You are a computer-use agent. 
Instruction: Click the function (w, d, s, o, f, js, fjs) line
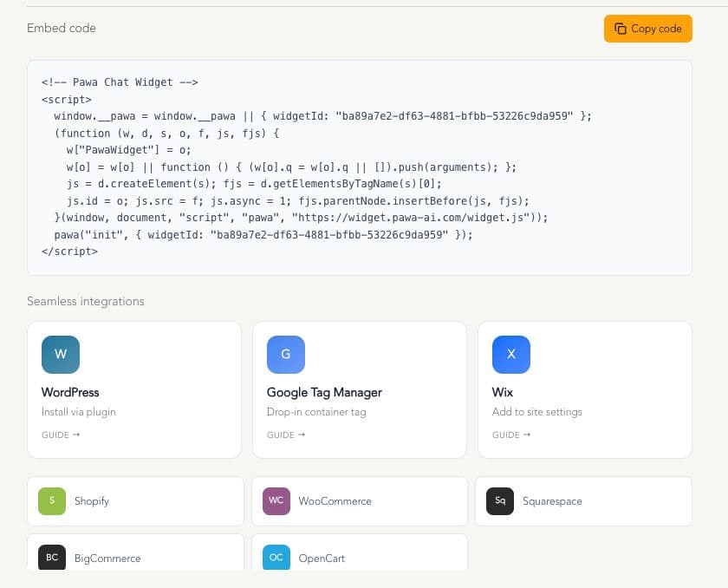[x=166, y=134]
